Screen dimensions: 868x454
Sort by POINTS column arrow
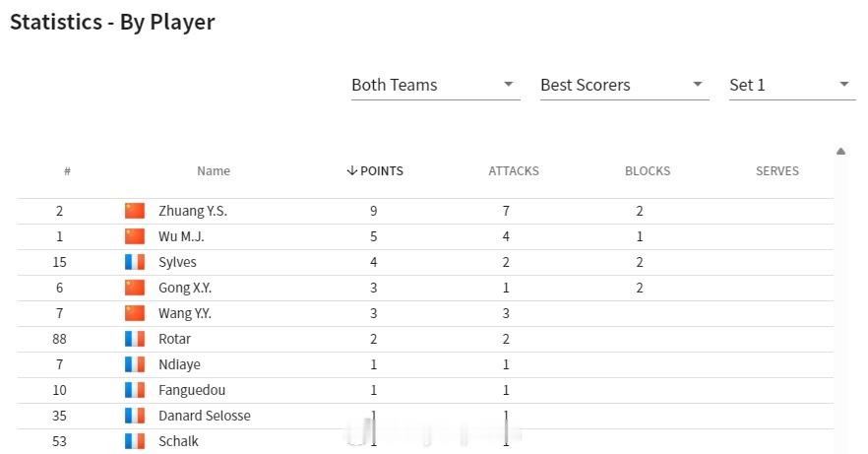click(x=351, y=171)
